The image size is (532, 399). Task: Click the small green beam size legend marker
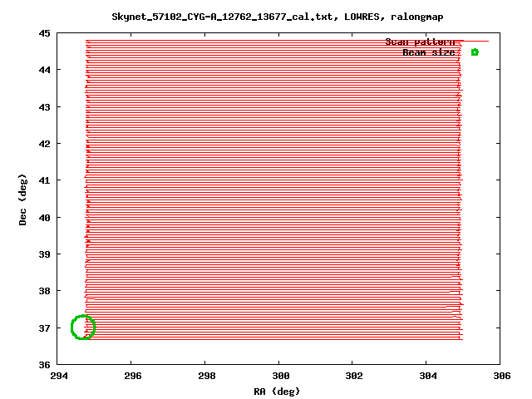pos(475,52)
